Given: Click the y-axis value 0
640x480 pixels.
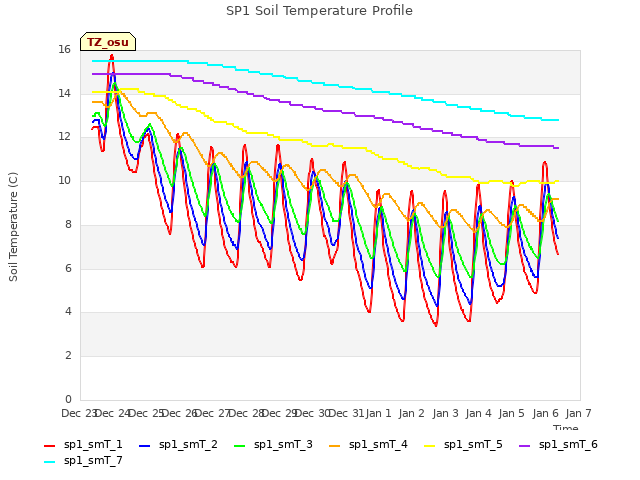Looking at the screenshot, I should click(x=68, y=399).
